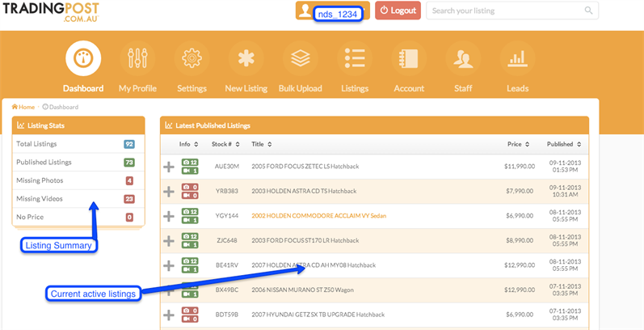Sort listings by Stock # column
Viewport: 644px width, 330px height.
pyautogui.click(x=225, y=144)
